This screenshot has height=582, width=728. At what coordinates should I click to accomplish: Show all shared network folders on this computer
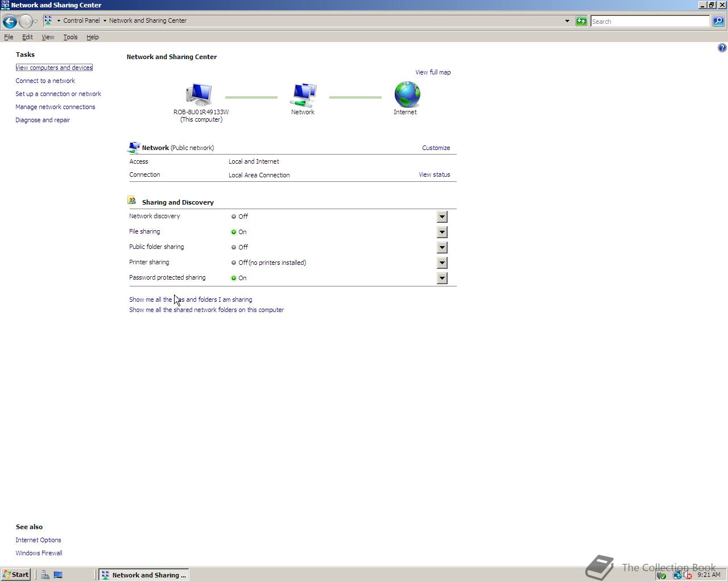pos(206,310)
